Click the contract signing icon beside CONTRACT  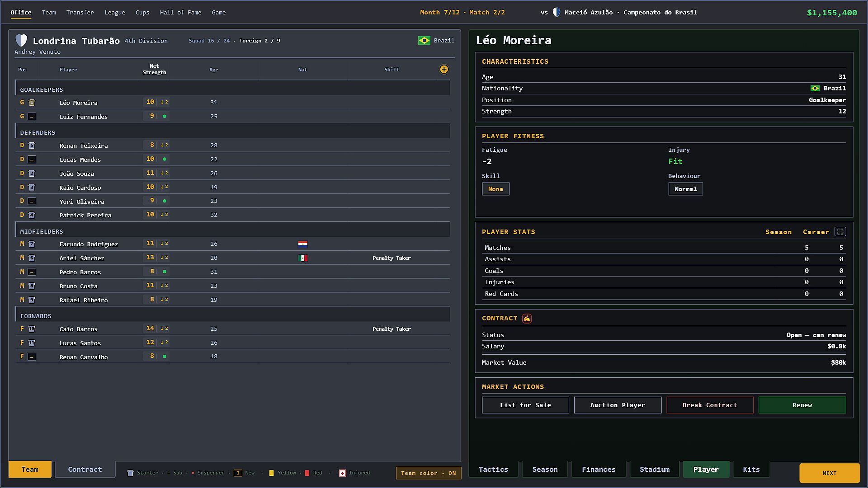527,319
